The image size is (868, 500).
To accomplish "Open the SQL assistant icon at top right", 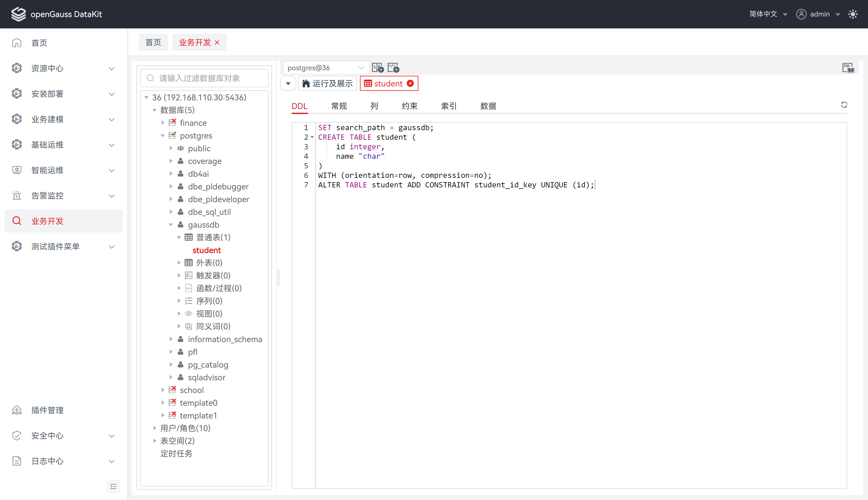I will click(x=848, y=68).
